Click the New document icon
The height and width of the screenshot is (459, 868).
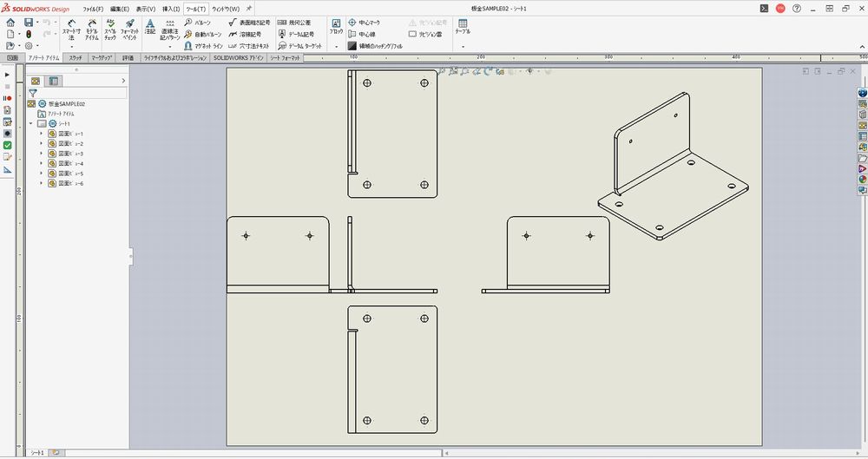[x=10, y=35]
